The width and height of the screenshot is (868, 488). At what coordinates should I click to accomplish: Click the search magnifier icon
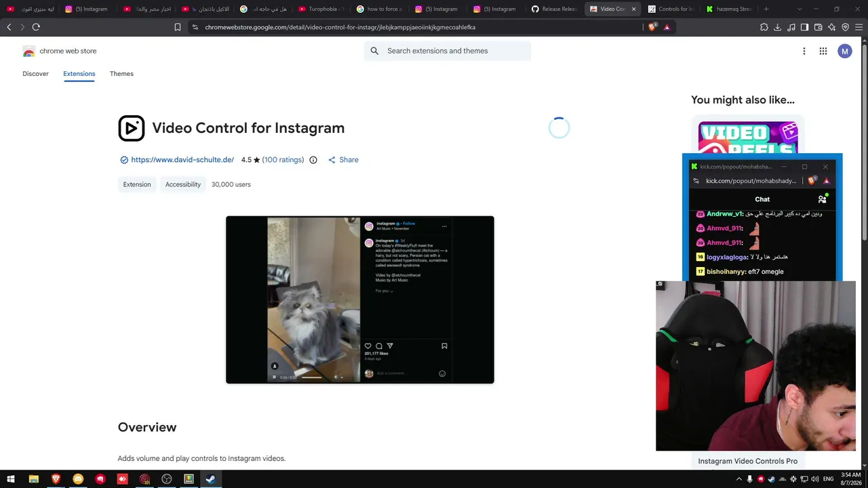(374, 51)
